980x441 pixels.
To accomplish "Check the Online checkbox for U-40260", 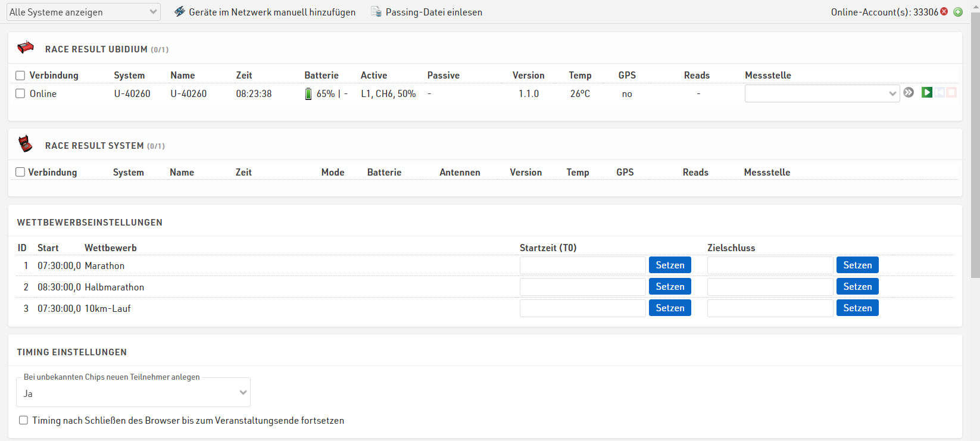I will [x=20, y=93].
